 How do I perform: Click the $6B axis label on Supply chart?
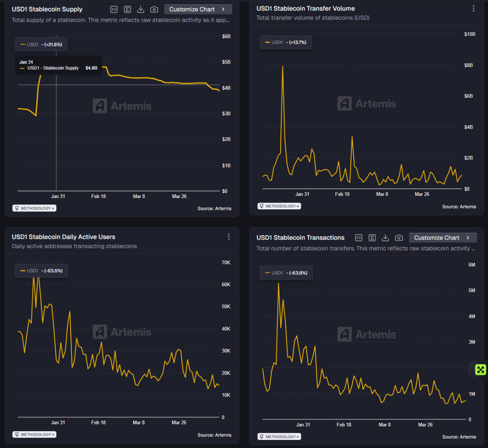point(227,36)
